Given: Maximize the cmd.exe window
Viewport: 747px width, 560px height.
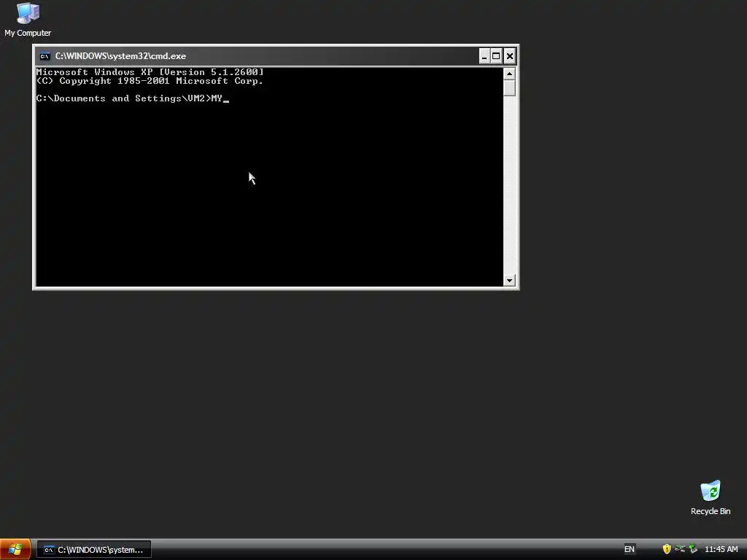Looking at the screenshot, I should pos(496,56).
